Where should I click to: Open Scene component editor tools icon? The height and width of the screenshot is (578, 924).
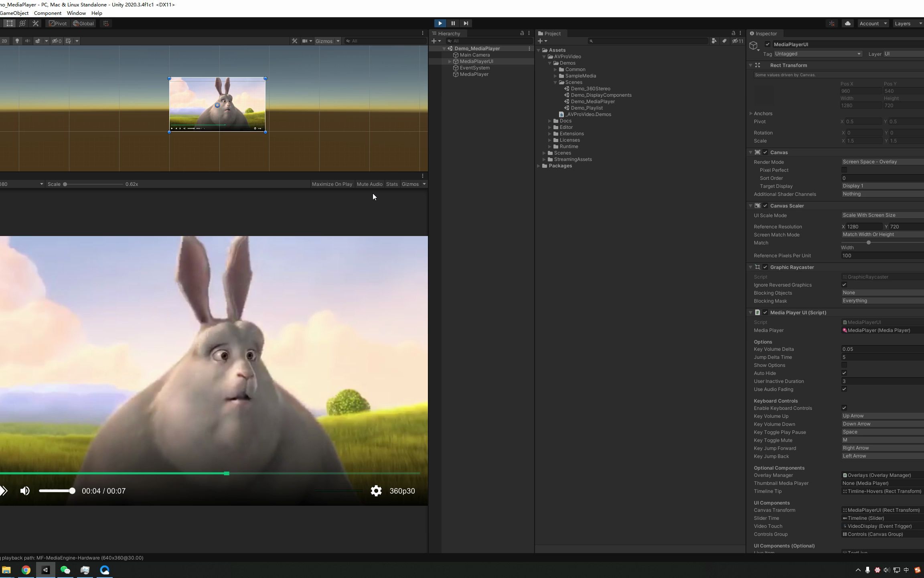point(294,41)
